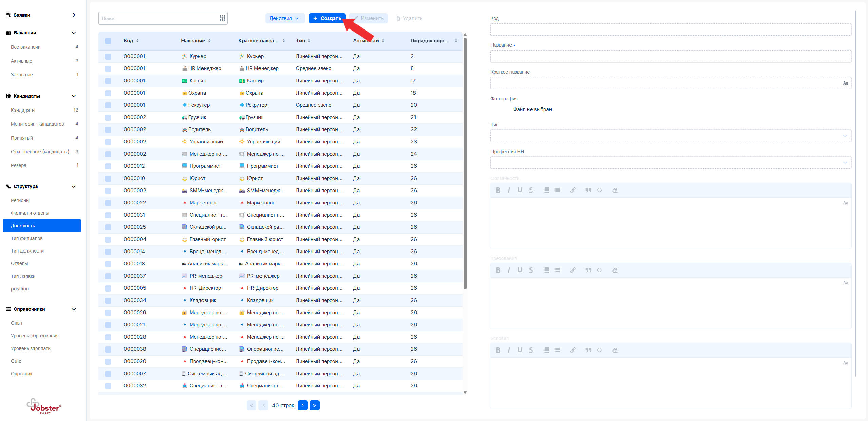Open the Мониторинг кандидатов menu item
This screenshot has height=421, width=868.
[37, 124]
